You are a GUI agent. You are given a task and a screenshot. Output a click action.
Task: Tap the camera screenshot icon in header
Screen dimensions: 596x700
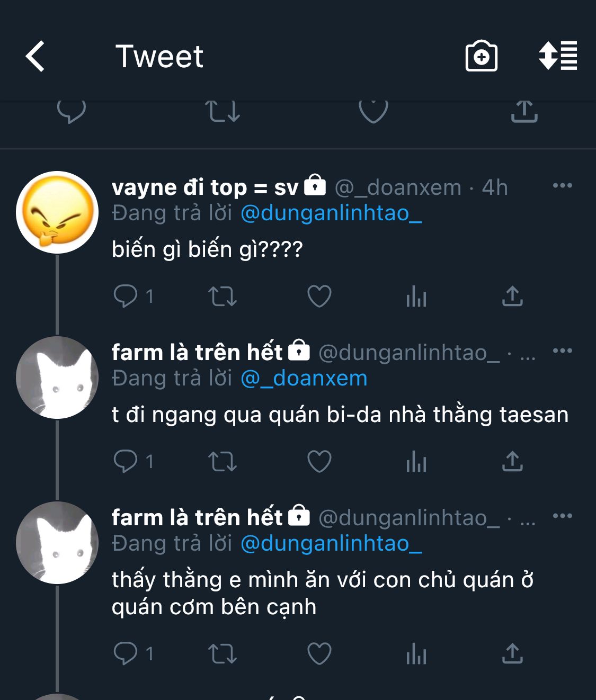click(481, 56)
